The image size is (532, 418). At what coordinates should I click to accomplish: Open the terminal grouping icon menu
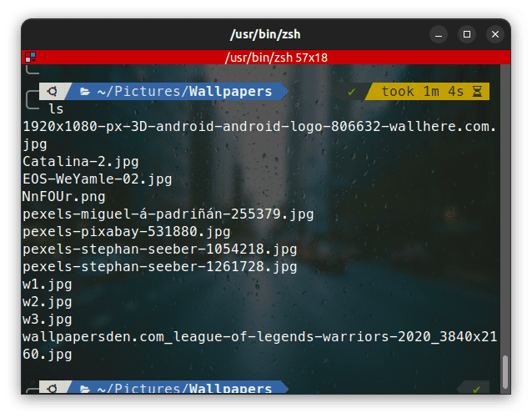pos(30,58)
